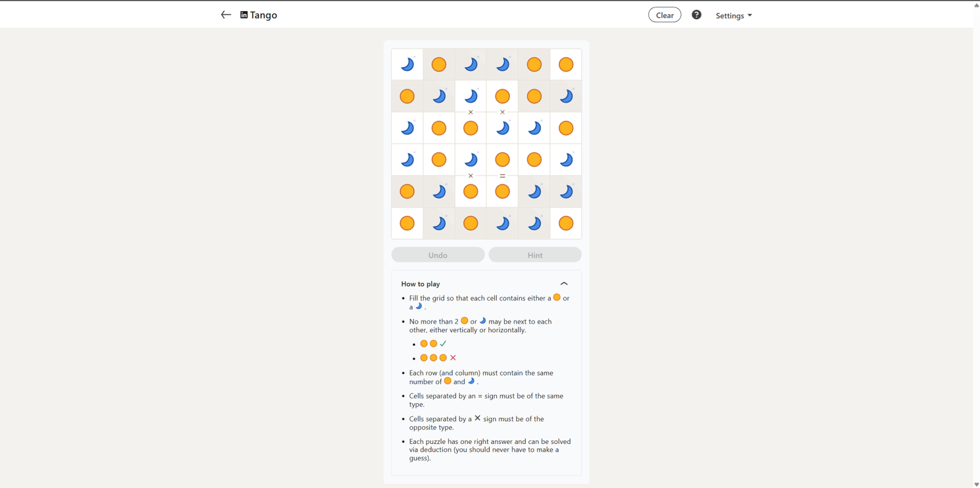Click the scrollbar up arrow
980x488 pixels.
[x=976, y=5]
